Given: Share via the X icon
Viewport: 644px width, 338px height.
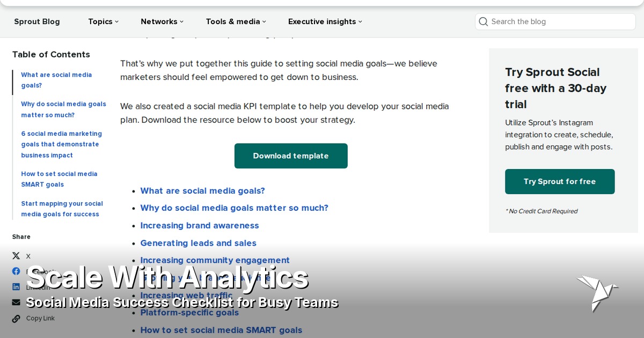Looking at the screenshot, I should (16, 256).
